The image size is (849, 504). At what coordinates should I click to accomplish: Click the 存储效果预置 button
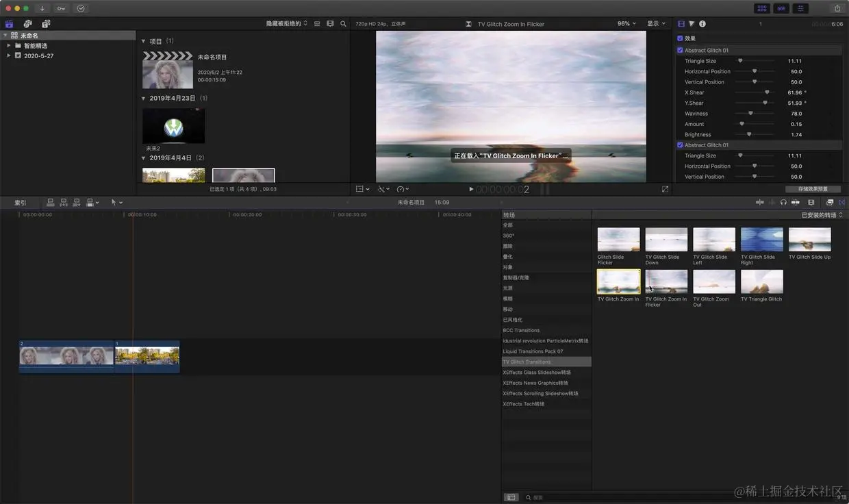813,189
